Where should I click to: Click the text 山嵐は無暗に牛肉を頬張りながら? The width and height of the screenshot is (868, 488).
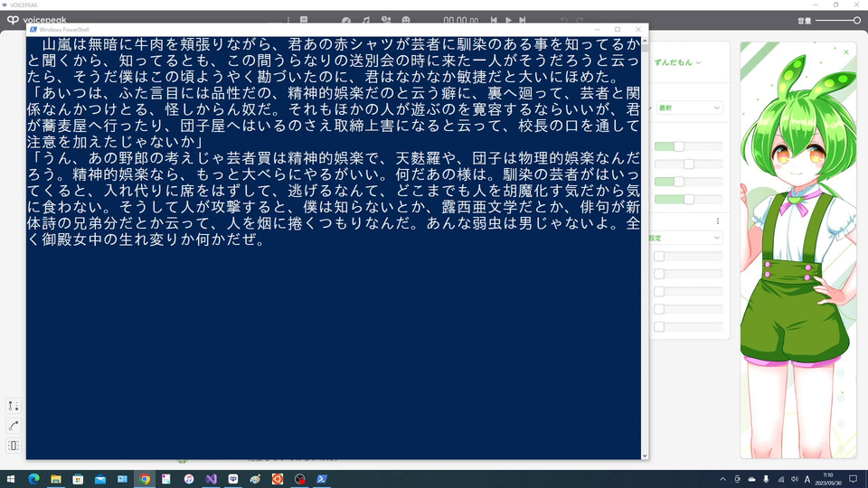point(157,43)
